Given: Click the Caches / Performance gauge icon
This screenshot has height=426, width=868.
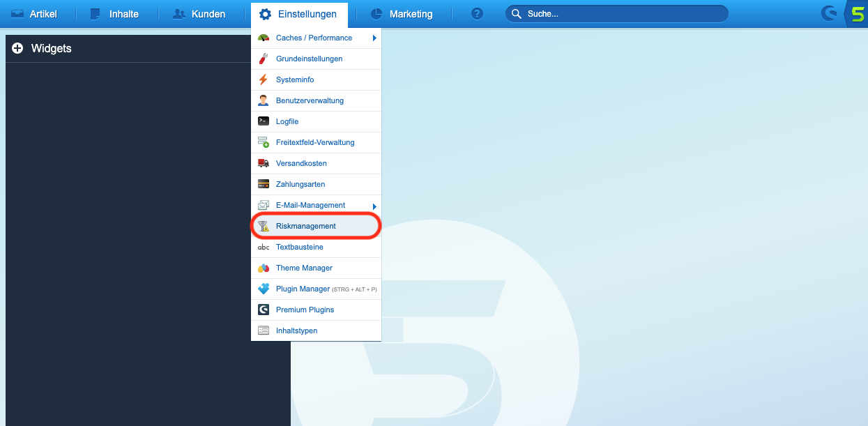Looking at the screenshot, I should tap(264, 38).
